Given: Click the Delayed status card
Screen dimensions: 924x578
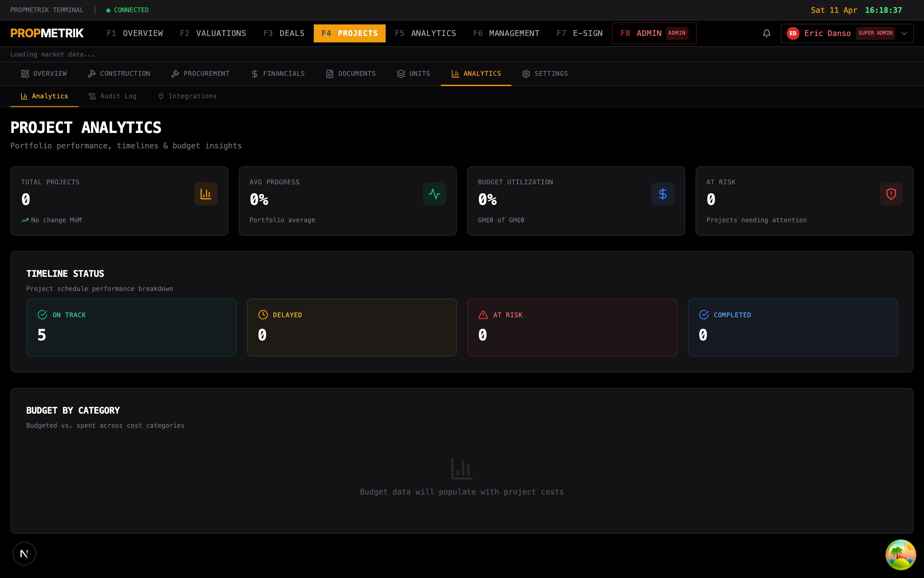Looking at the screenshot, I should coord(352,328).
